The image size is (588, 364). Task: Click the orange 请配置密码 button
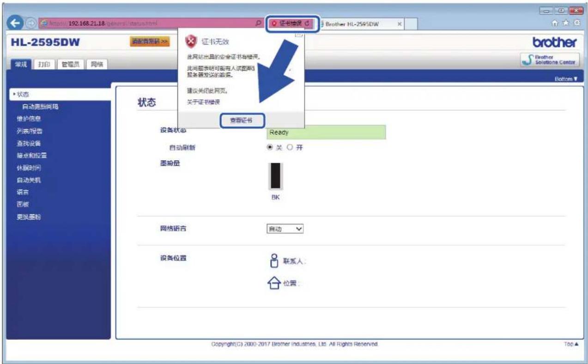pos(151,42)
